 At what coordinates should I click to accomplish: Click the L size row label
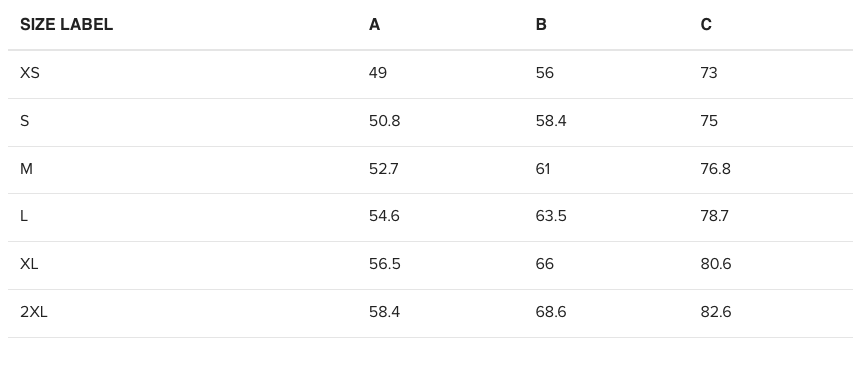pos(23,216)
